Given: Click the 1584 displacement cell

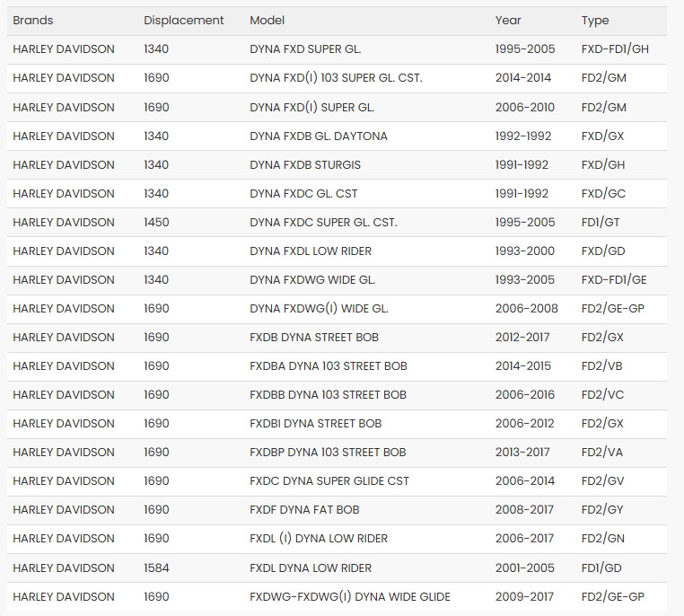Looking at the screenshot, I should click(156, 568).
